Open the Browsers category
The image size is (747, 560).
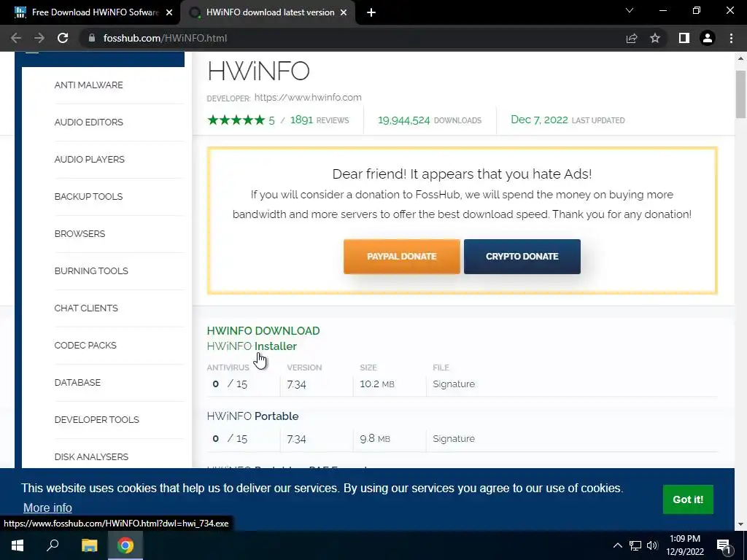[80, 234]
